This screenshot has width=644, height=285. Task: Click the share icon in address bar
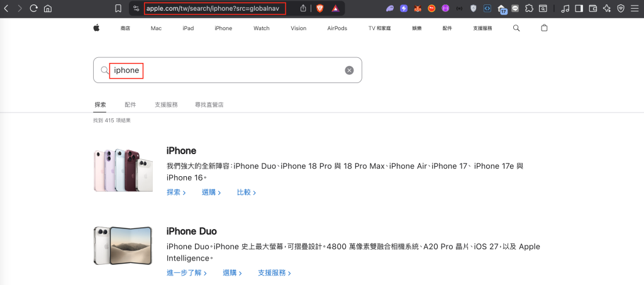tap(303, 8)
